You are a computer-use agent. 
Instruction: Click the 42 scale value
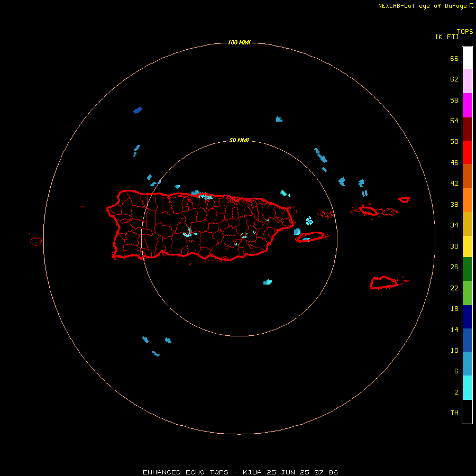[x=454, y=184]
